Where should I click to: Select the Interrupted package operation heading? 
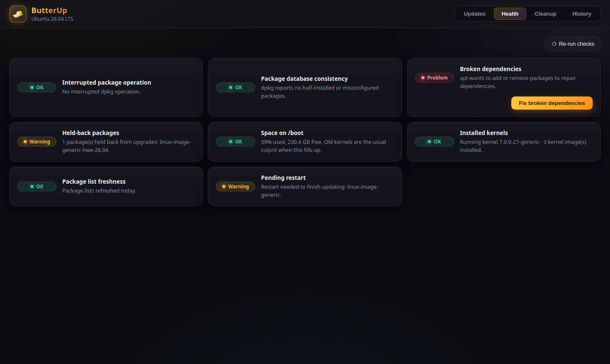pyautogui.click(x=107, y=83)
